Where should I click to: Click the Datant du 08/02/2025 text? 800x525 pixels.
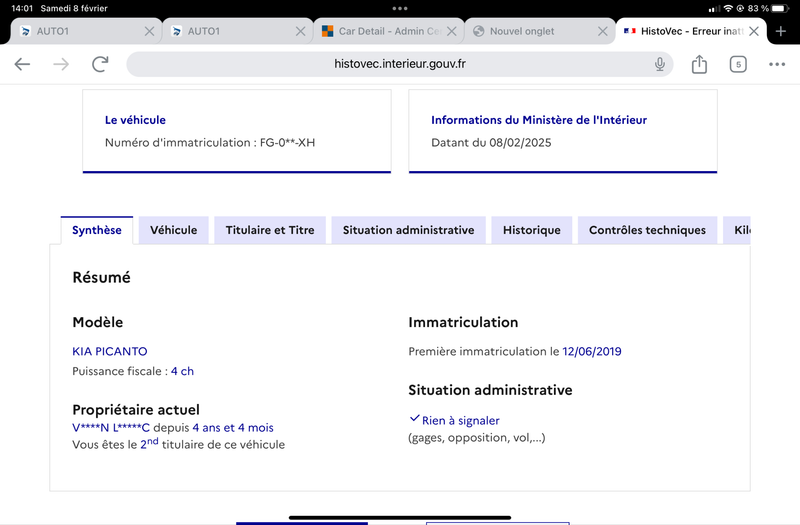click(491, 143)
